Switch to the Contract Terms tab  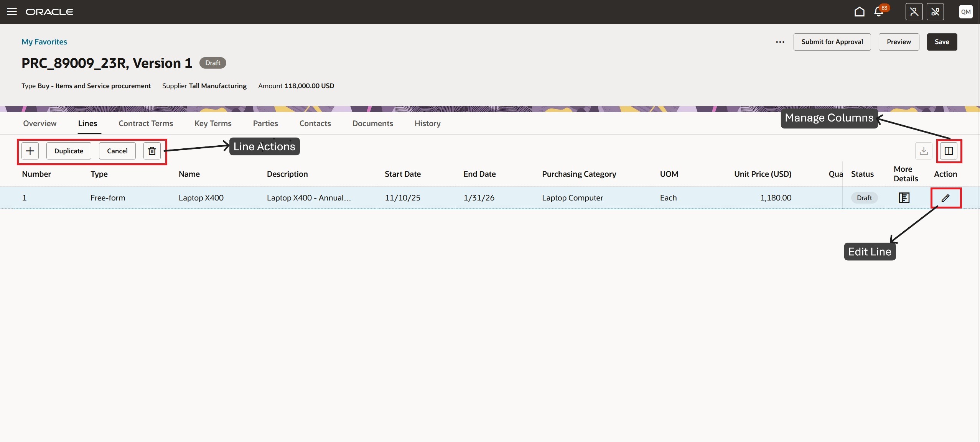(x=146, y=123)
